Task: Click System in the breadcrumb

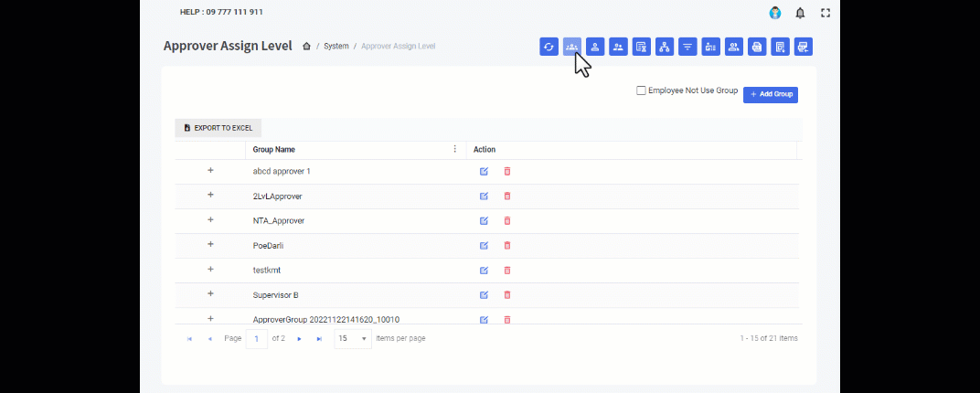Action: (x=336, y=46)
